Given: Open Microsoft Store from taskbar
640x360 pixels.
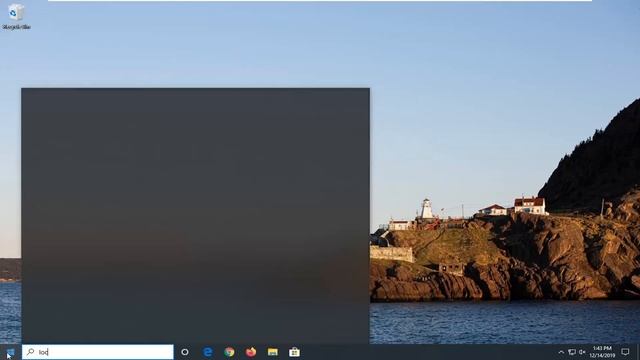Looking at the screenshot, I should pos(294,352).
